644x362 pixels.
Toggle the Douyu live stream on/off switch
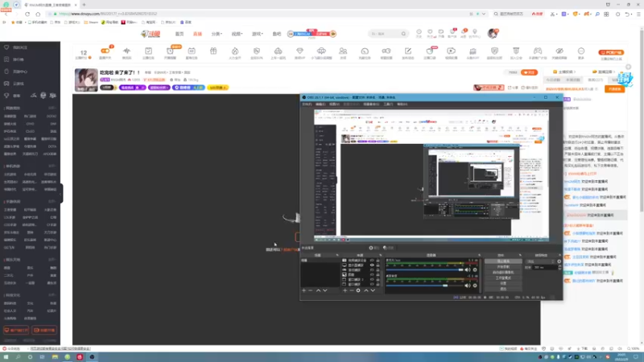click(x=105, y=51)
